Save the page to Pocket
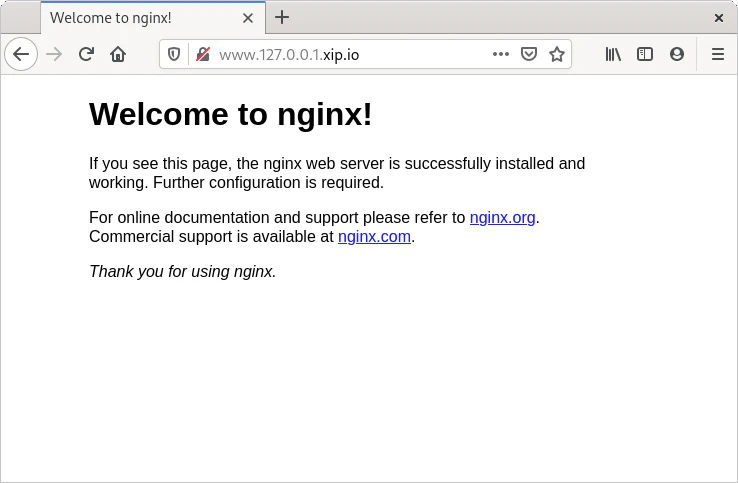Image resolution: width=738 pixels, height=483 pixels. coord(529,55)
